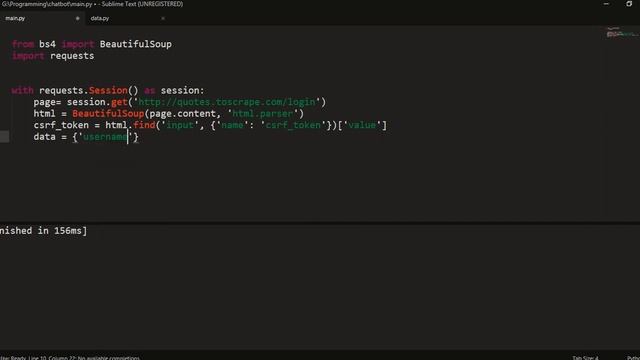The width and height of the screenshot is (640, 360).
Task: Place cursor on 'with requests.Session() as session:'
Action: click(x=108, y=90)
